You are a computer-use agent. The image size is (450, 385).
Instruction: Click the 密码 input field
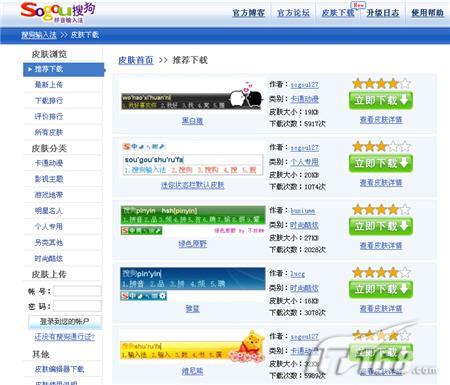tap(77, 306)
